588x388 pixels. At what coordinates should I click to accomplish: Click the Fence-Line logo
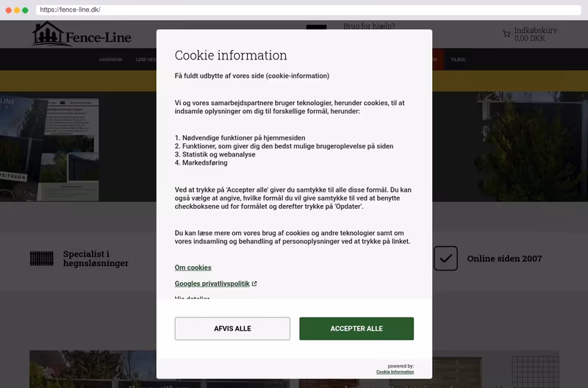(x=82, y=34)
